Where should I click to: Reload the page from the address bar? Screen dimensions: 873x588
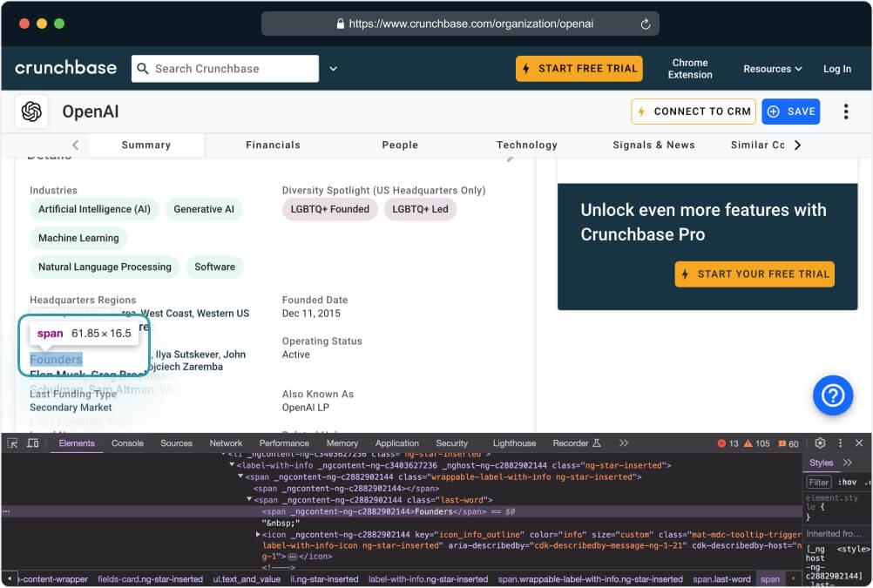646,24
